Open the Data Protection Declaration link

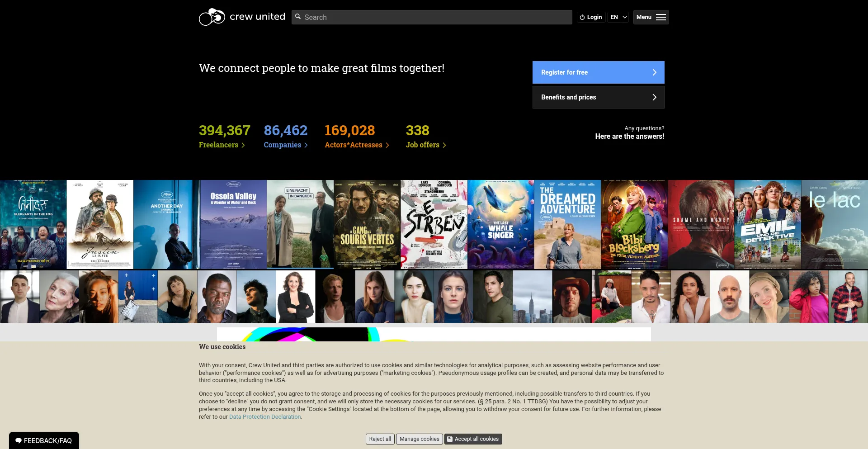click(x=265, y=417)
